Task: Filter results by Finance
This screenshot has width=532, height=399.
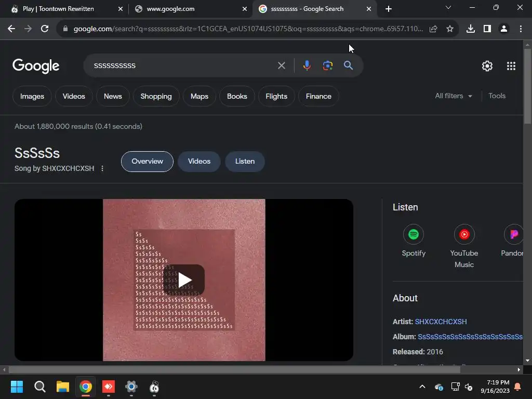Action: tap(318, 96)
